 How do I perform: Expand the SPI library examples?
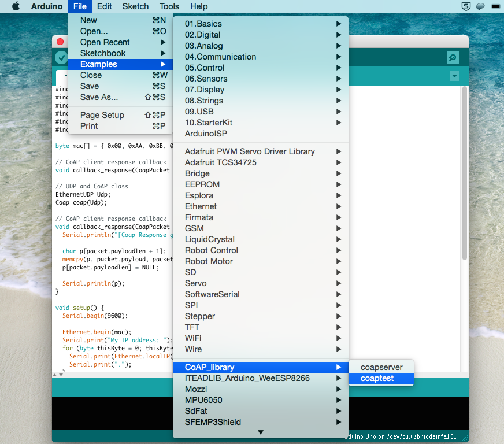click(x=261, y=305)
